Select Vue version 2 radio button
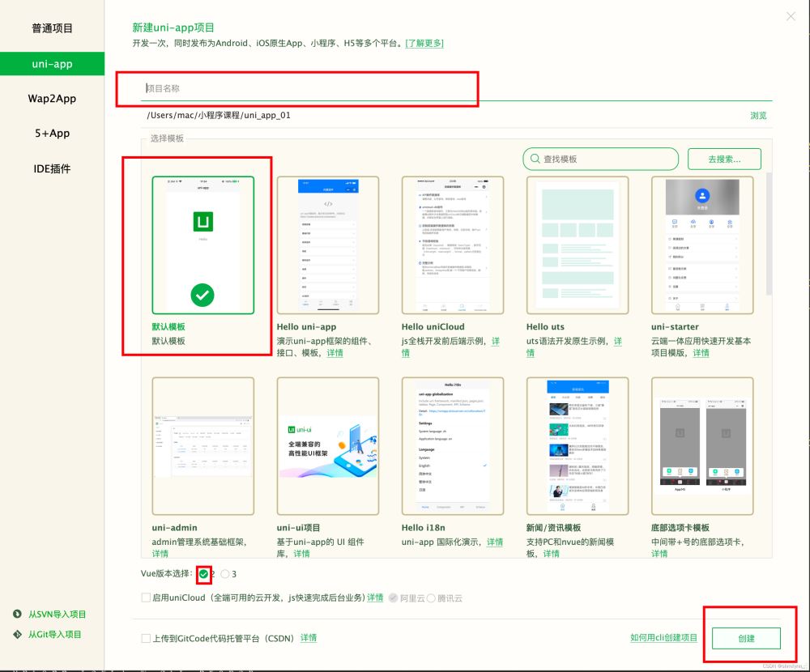The width and height of the screenshot is (810, 672). coord(203,574)
